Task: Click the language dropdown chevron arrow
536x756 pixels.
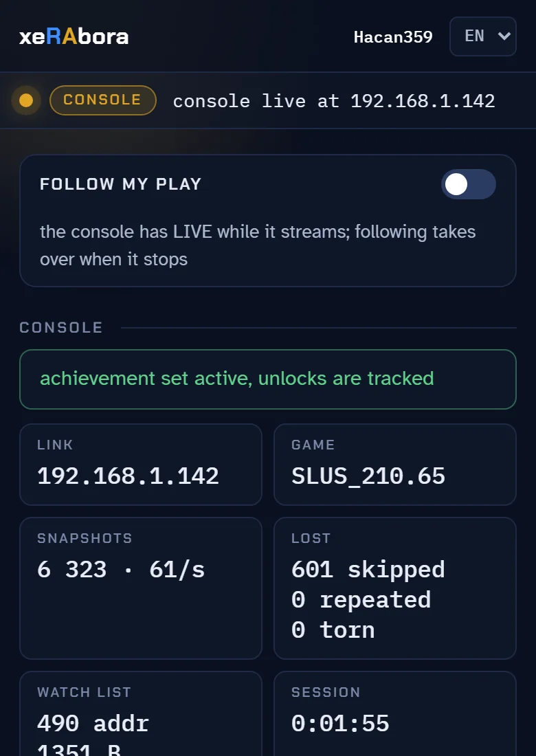Action: pyautogui.click(x=504, y=36)
